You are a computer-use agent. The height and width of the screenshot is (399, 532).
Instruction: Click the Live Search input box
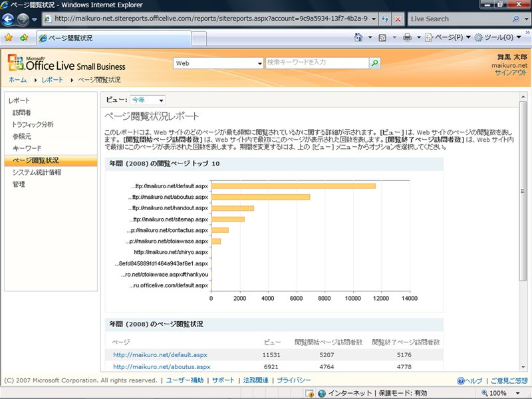coord(459,19)
